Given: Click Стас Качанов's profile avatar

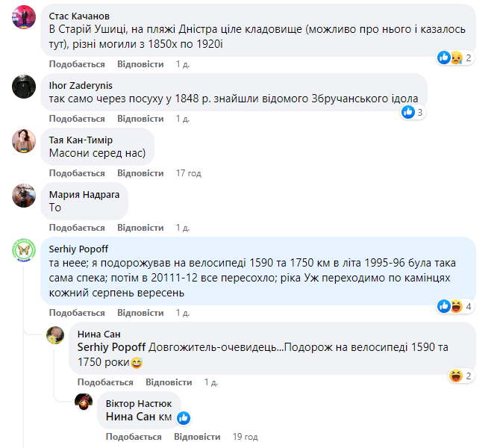Looking at the screenshot, I should 24,16.
